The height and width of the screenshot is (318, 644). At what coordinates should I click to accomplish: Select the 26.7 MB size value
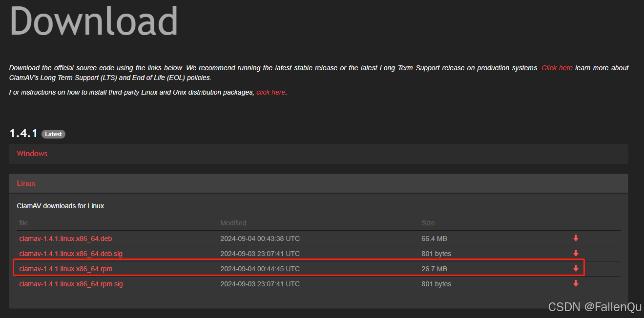click(434, 269)
